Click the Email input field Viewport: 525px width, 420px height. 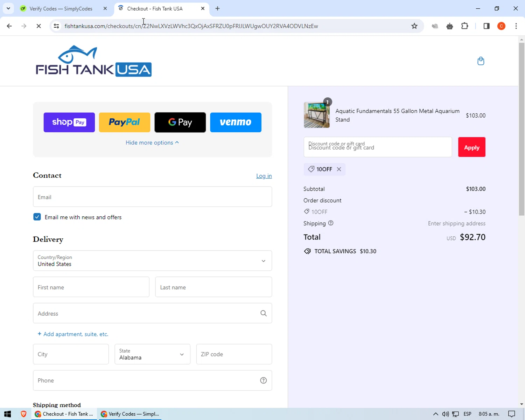point(152,197)
